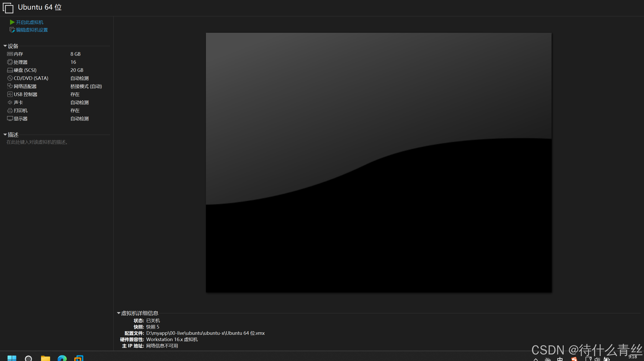644x361 pixels.
Task: Open the 开启此虚拟机 link
Action: (x=30, y=22)
